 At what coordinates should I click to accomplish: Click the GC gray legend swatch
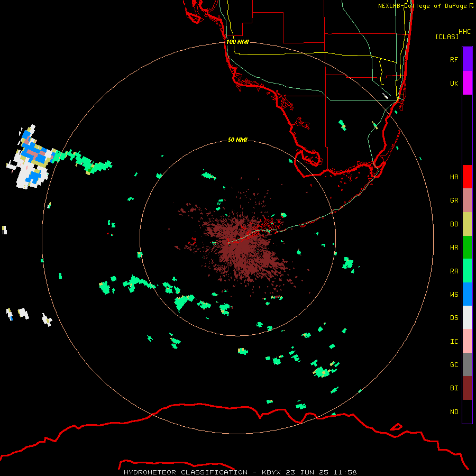pos(467,364)
